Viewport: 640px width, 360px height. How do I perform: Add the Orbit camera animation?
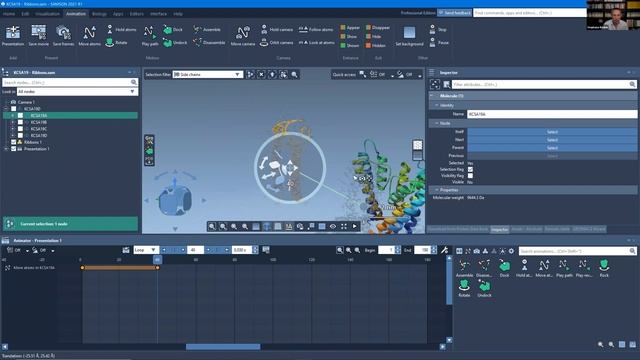[276, 42]
